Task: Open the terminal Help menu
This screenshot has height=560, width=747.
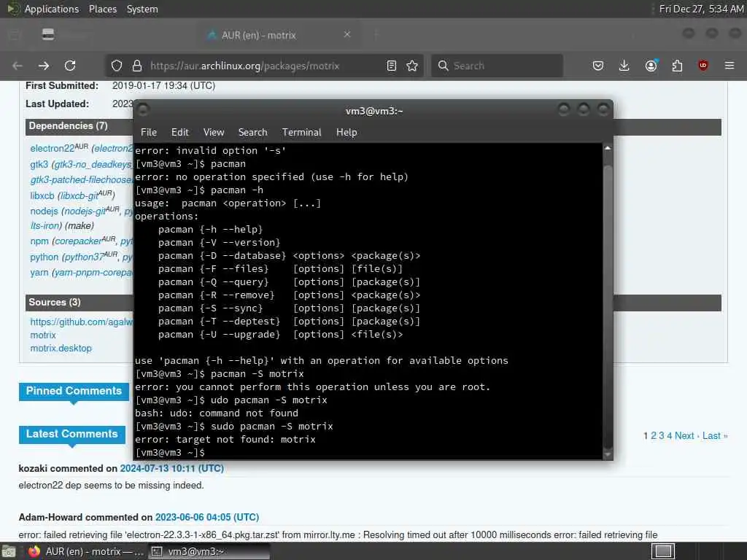Action: coord(347,133)
